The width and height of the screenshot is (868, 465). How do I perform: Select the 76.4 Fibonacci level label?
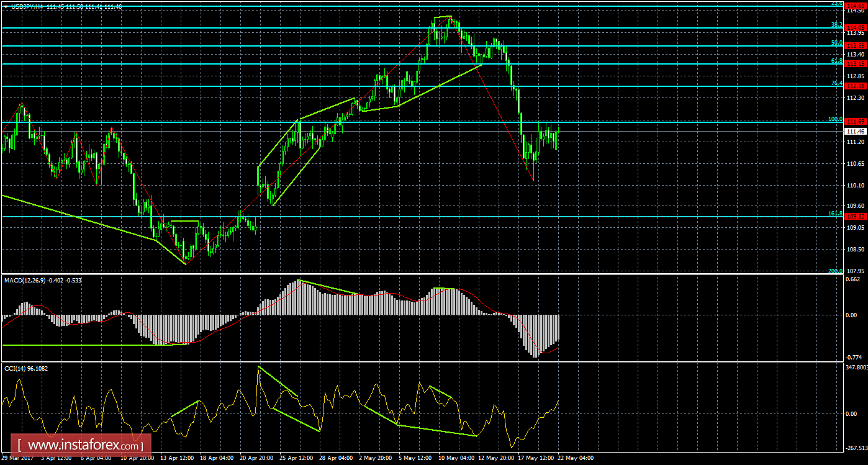click(836, 83)
